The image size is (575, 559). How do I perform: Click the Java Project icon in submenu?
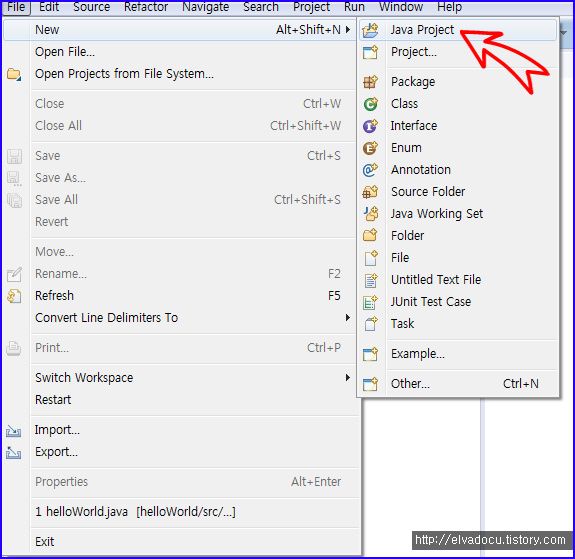click(x=370, y=30)
